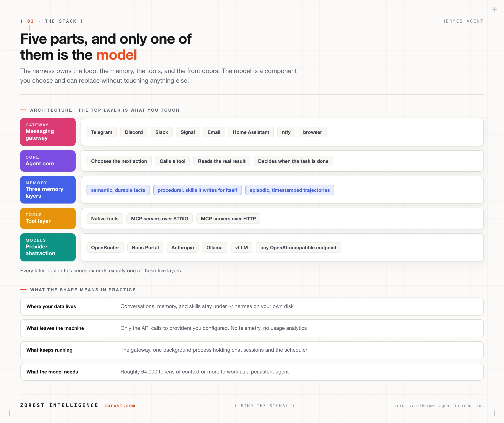Select the Provider abstraction block
Screen dimensions: 504x423
48,247
